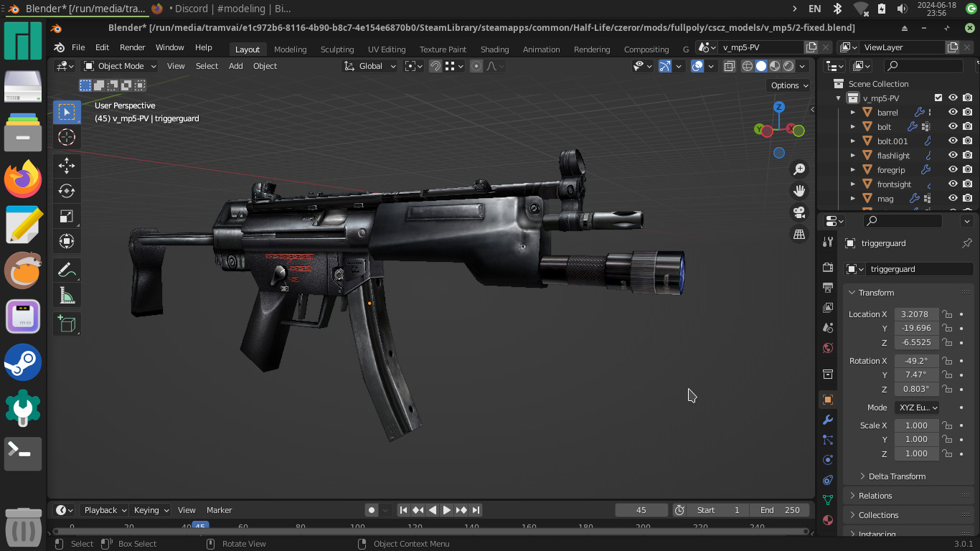
Task: Switch to the Modeling workspace tab
Action: (x=290, y=50)
